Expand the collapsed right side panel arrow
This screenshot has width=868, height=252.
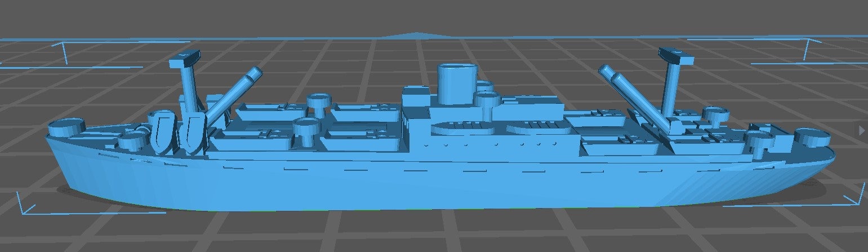pyautogui.click(x=861, y=130)
